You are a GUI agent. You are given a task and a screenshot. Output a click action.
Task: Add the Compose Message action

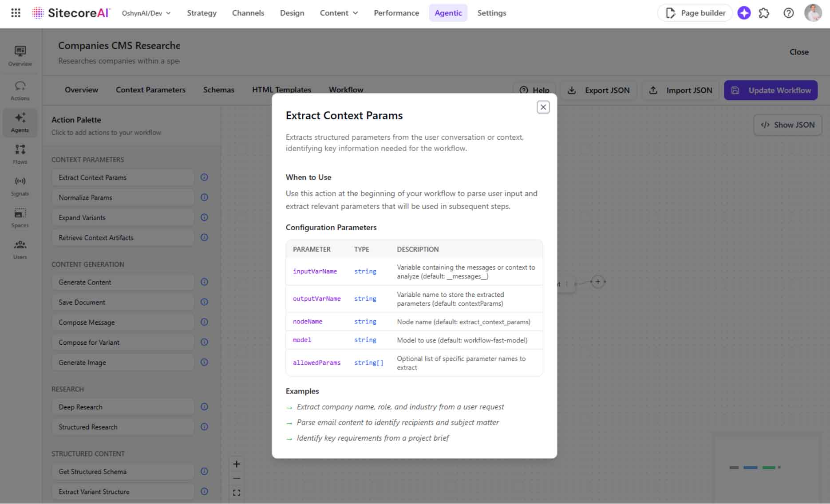123,322
